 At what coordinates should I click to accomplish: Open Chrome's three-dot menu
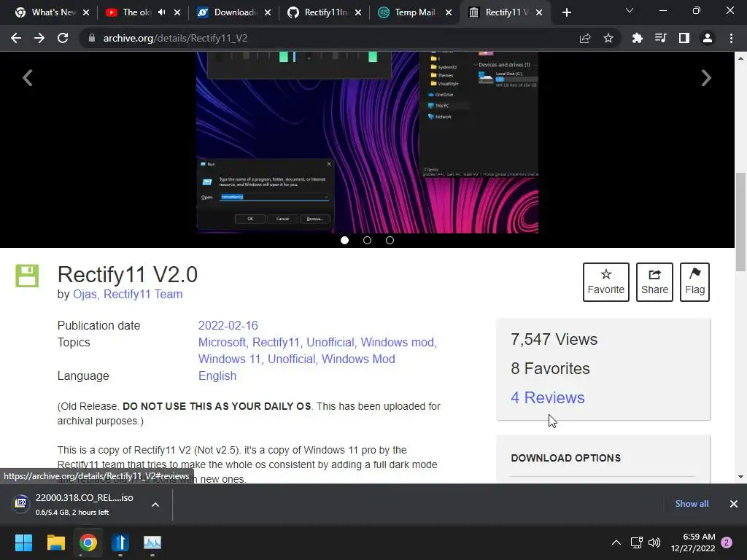pos(731,38)
